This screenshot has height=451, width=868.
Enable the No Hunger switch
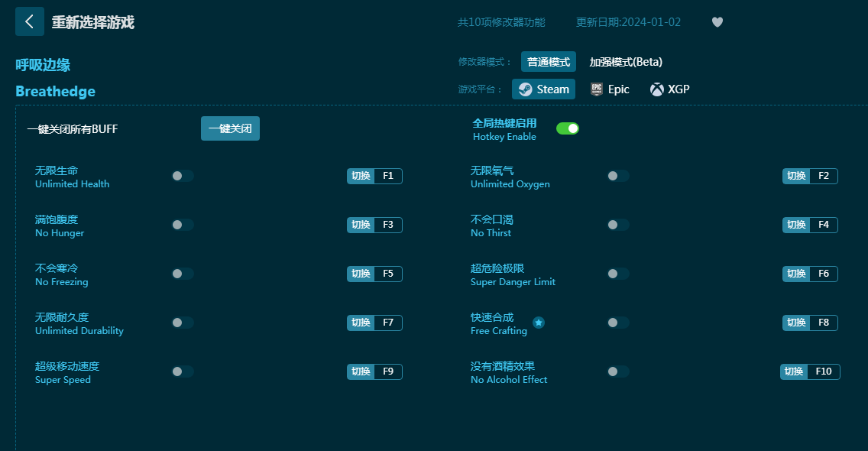pos(183,225)
